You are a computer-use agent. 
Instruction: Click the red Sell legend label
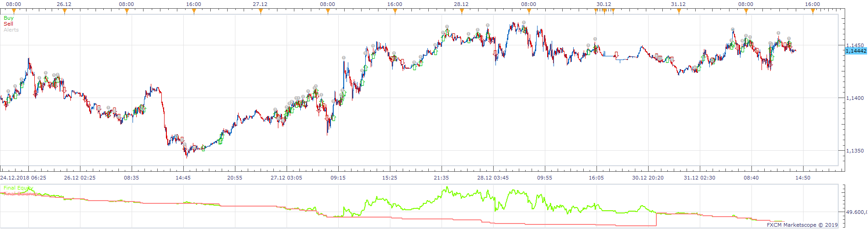[9, 24]
